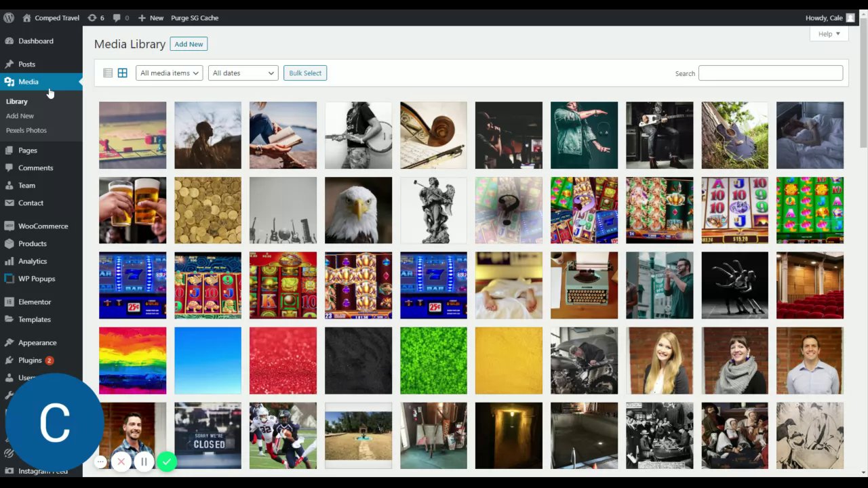Select the football players thumbnail

tap(283, 436)
